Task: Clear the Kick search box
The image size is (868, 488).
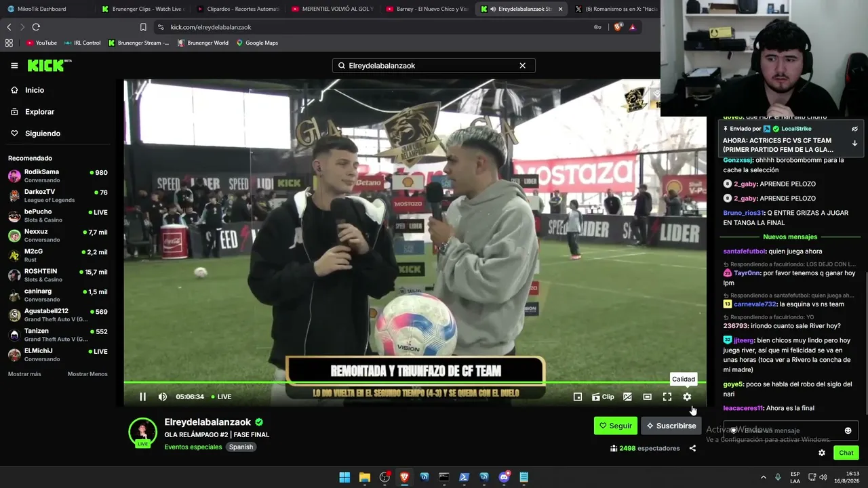Action: pos(522,66)
